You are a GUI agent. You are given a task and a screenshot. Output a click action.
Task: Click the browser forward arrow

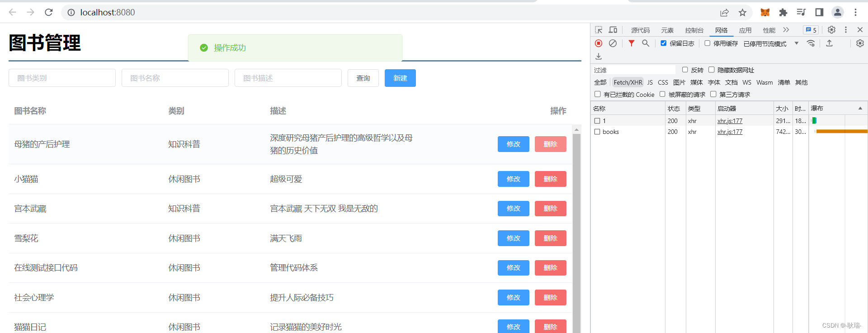[30, 12]
